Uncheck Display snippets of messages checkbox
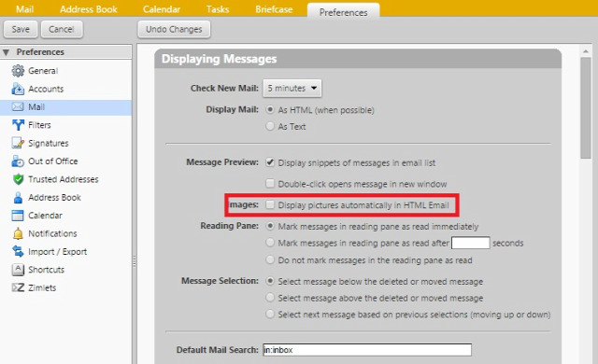 pos(270,162)
